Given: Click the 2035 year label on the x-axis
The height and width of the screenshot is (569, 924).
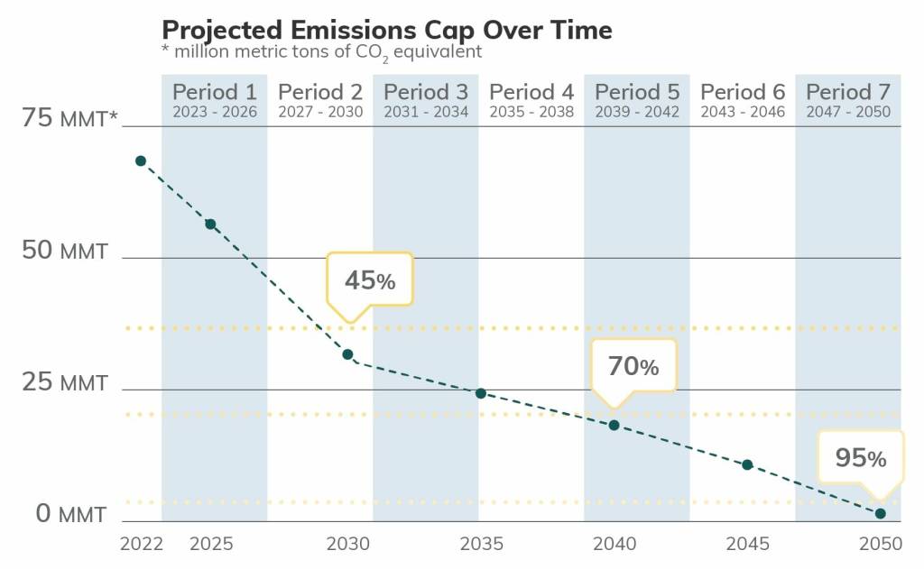Looking at the screenshot, I should point(481,544).
